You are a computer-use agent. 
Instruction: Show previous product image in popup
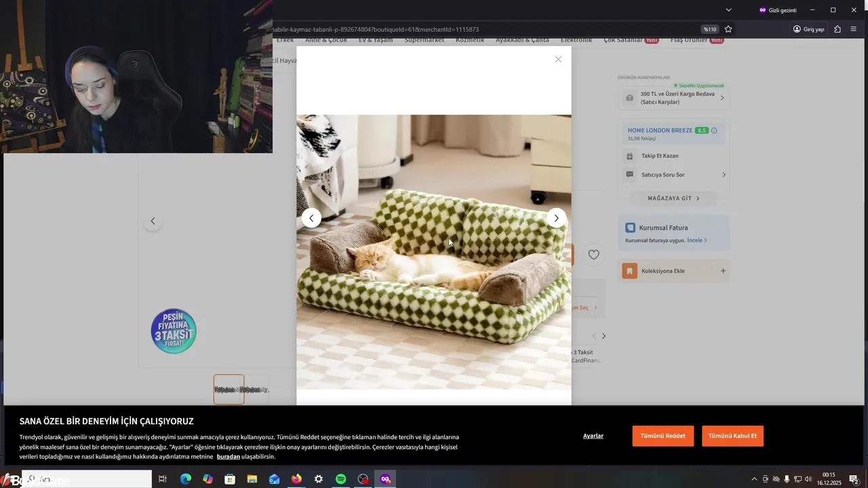pyautogui.click(x=311, y=218)
